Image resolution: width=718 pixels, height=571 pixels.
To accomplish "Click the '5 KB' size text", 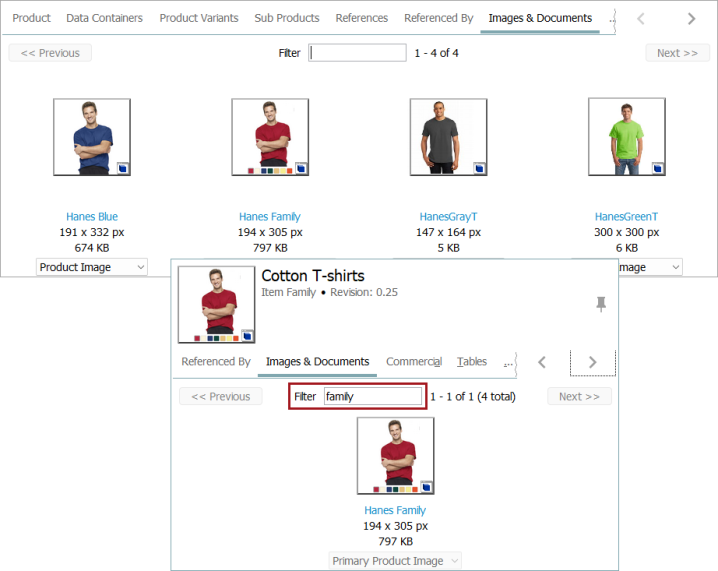I will [x=448, y=248].
